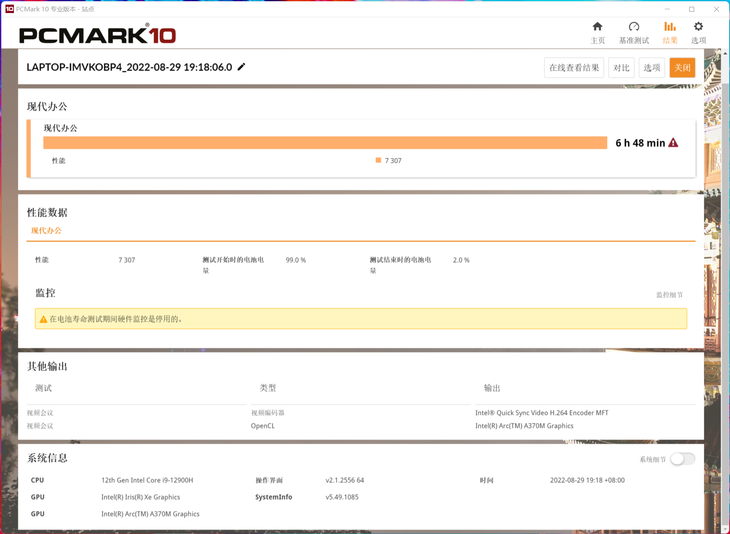Click the red warning triangle beside 6 h 48 min

click(x=673, y=143)
